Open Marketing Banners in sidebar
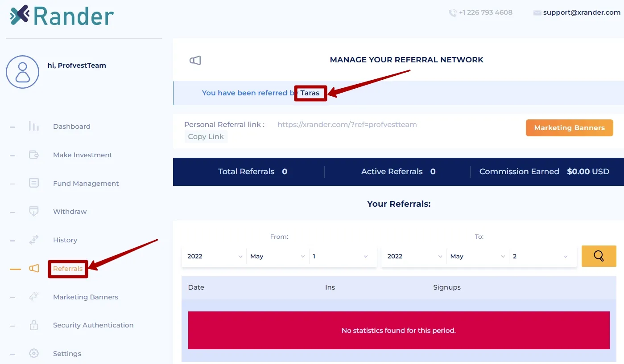 pos(86,297)
